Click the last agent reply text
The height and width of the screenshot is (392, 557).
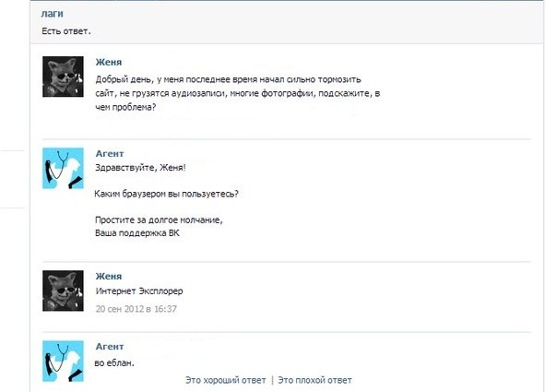pyautogui.click(x=114, y=362)
